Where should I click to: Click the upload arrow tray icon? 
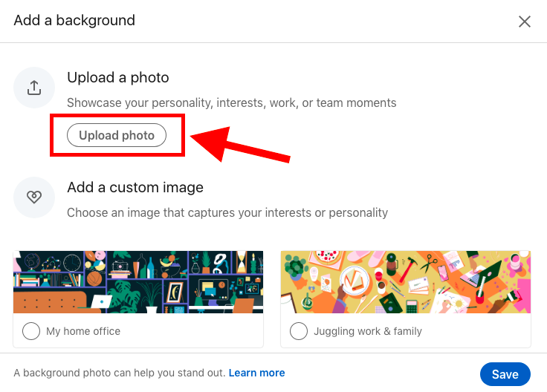tap(34, 88)
